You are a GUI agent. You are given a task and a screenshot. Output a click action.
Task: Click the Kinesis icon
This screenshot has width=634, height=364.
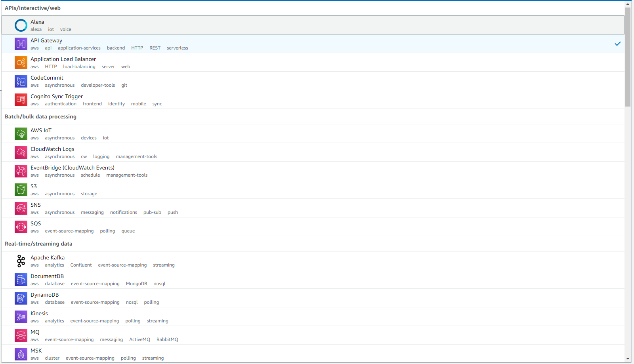[21, 317]
